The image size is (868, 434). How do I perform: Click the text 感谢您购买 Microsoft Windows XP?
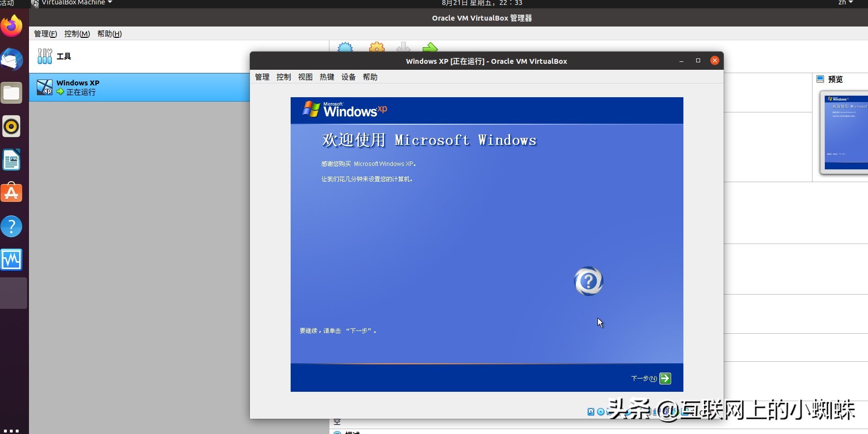coord(369,164)
